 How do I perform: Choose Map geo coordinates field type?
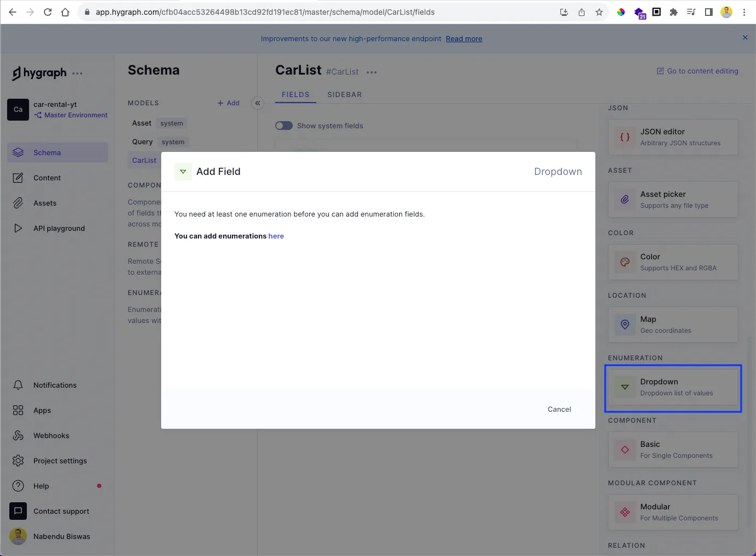(673, 325)
